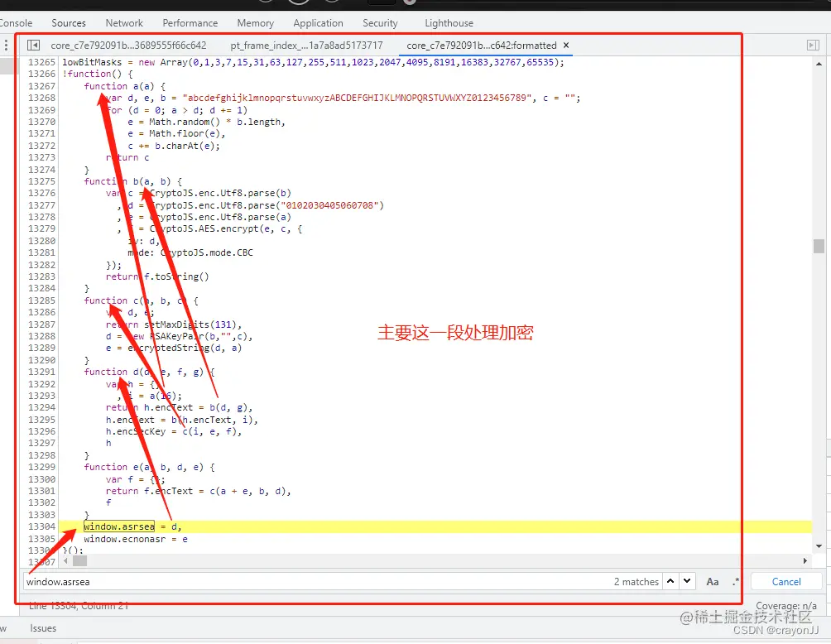Click the horizontal scrollbar right arrow
The width and height of the screenshot is (831, 644).
pos(805,560)
